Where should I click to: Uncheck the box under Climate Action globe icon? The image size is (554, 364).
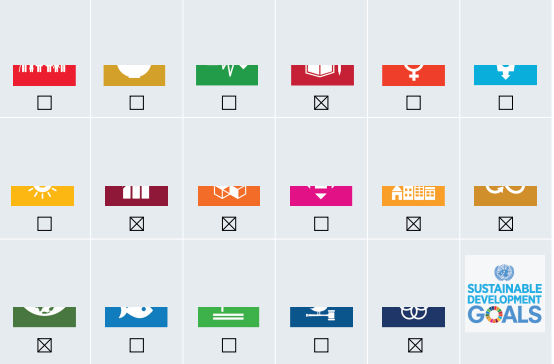(x=45, y=345)
